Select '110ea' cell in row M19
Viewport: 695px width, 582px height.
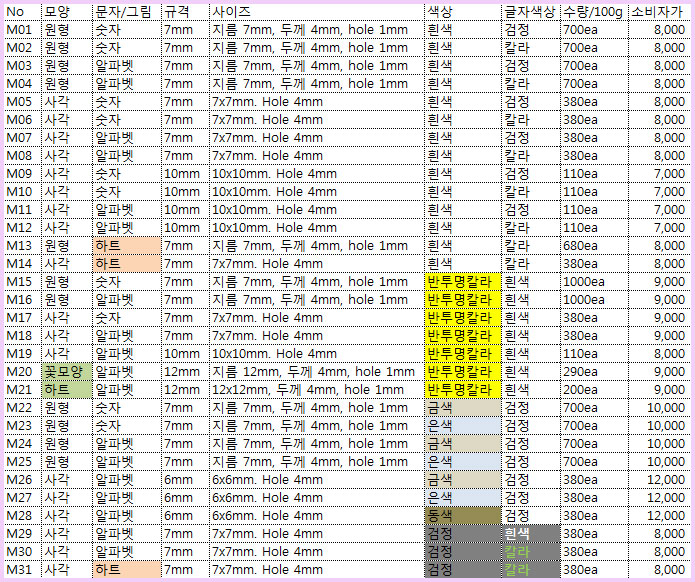click(594, 354)
